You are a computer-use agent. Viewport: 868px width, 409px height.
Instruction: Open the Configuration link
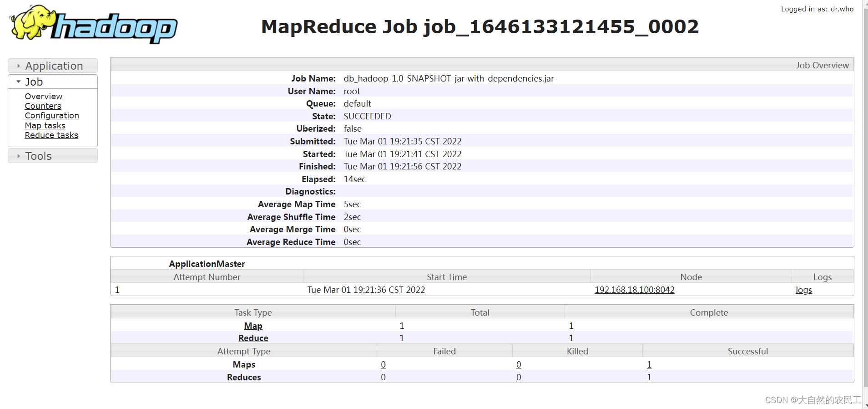[52, 116]
